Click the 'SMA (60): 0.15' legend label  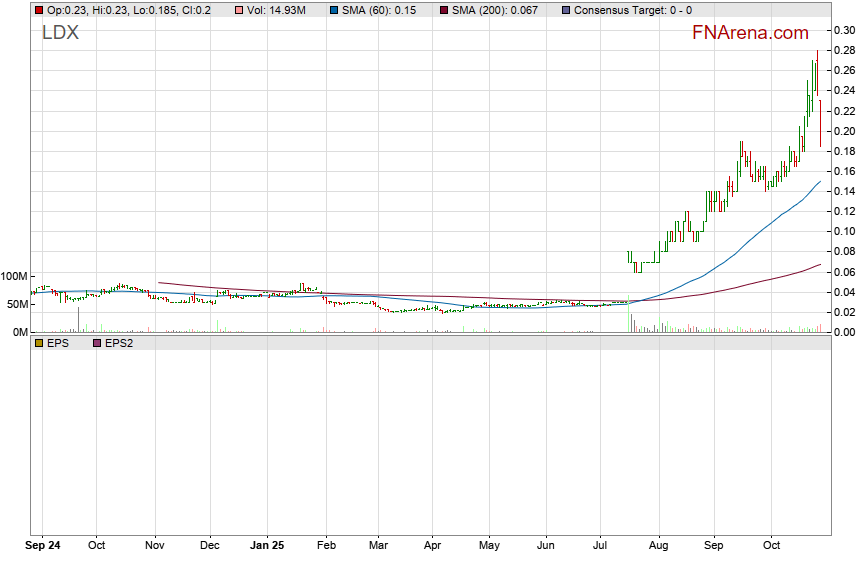coord(383,10)
